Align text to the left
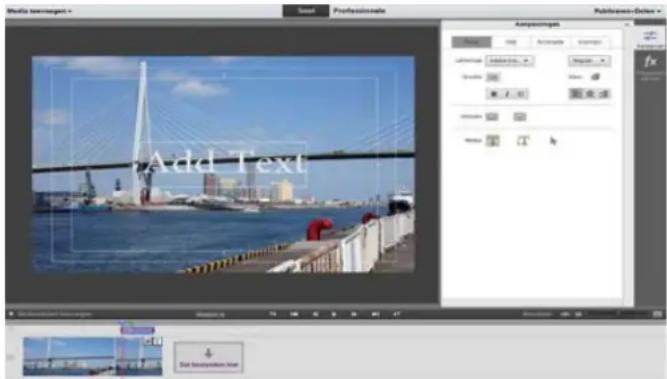This screenshot has width=667, height=379. 576,94
